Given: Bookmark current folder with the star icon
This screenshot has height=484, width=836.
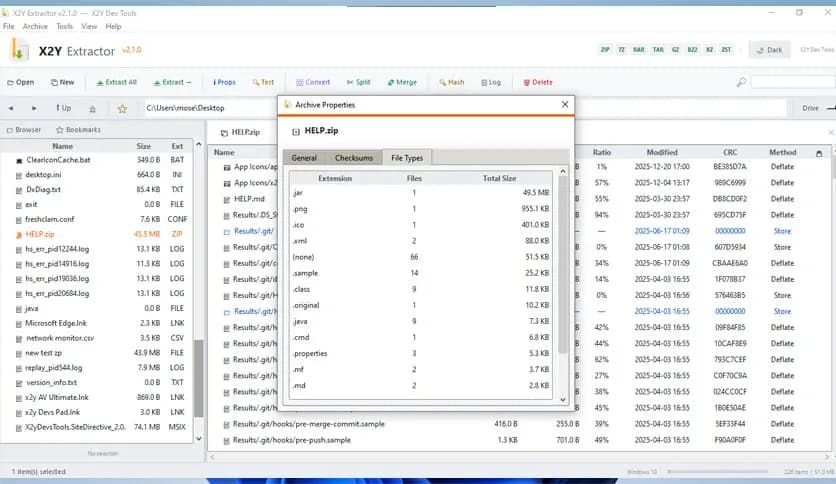Looking at the screenshot, I should [x=122, y=109].
